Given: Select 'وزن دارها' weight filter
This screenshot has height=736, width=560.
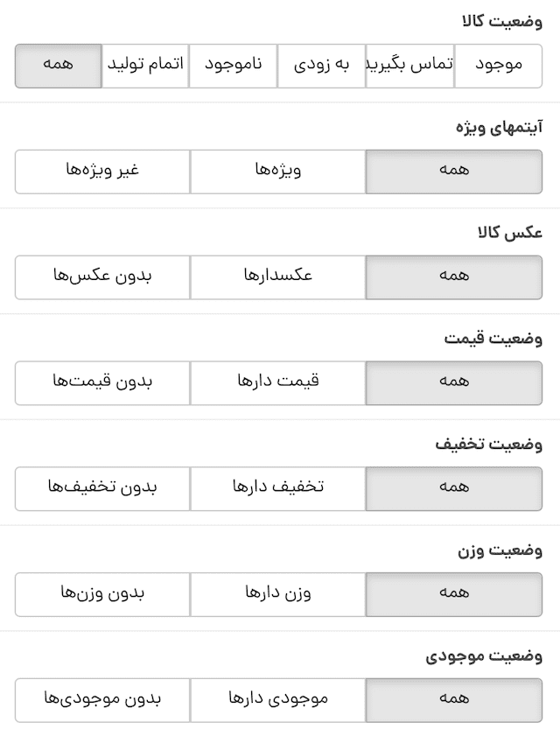Looking at the screenshot, I should [277, 594].
